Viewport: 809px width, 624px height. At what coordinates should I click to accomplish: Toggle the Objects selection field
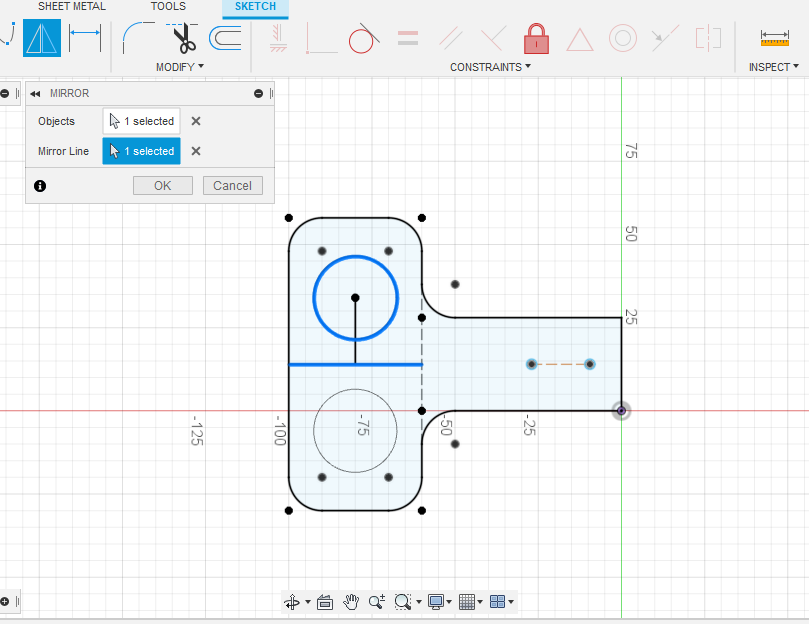[x=141, y=121]
